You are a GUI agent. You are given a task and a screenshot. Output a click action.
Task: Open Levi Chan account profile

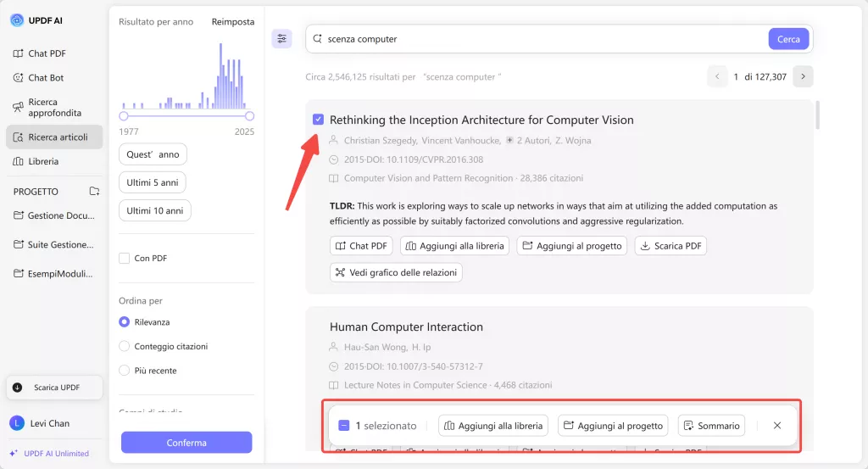click(x=40, y=423)
